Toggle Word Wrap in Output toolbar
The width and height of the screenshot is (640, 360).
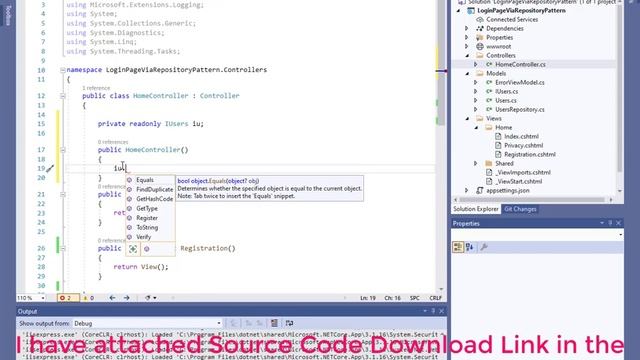289,323
